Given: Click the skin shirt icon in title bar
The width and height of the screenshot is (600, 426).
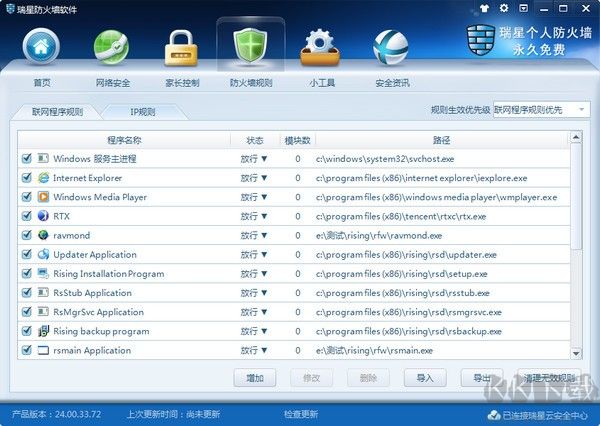Looking at the screenshot, I should pos(484,8).
